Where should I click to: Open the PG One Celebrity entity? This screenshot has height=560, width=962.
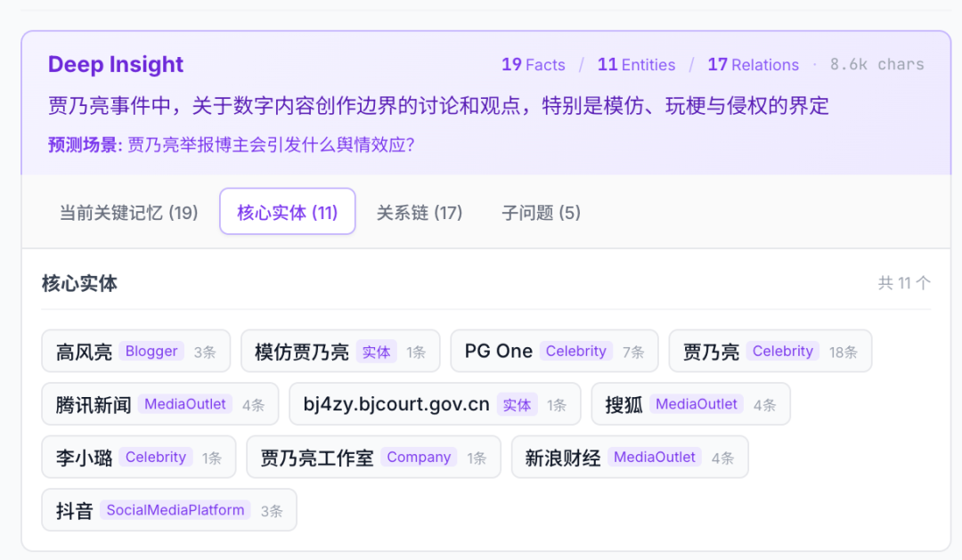click(553, 352)
